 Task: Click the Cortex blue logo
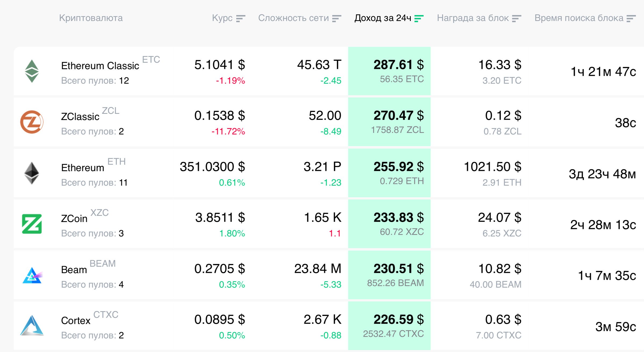coord(32,326)
